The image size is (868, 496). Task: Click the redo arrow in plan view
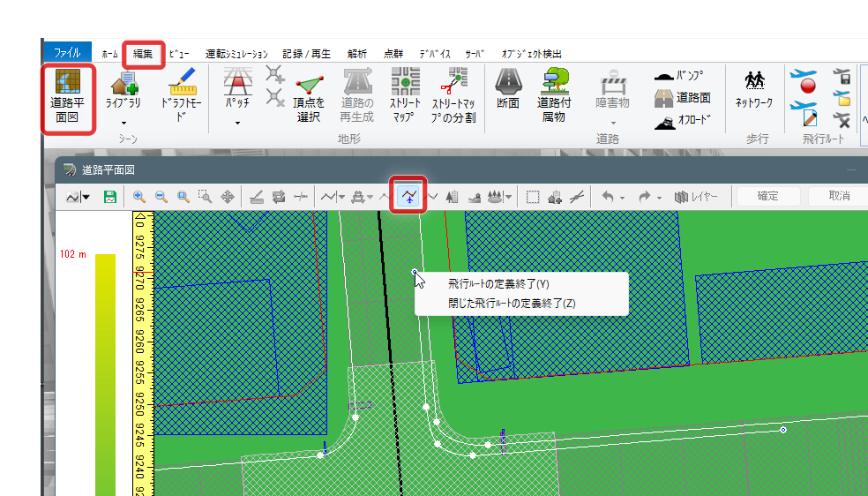[x=644, y=197]
